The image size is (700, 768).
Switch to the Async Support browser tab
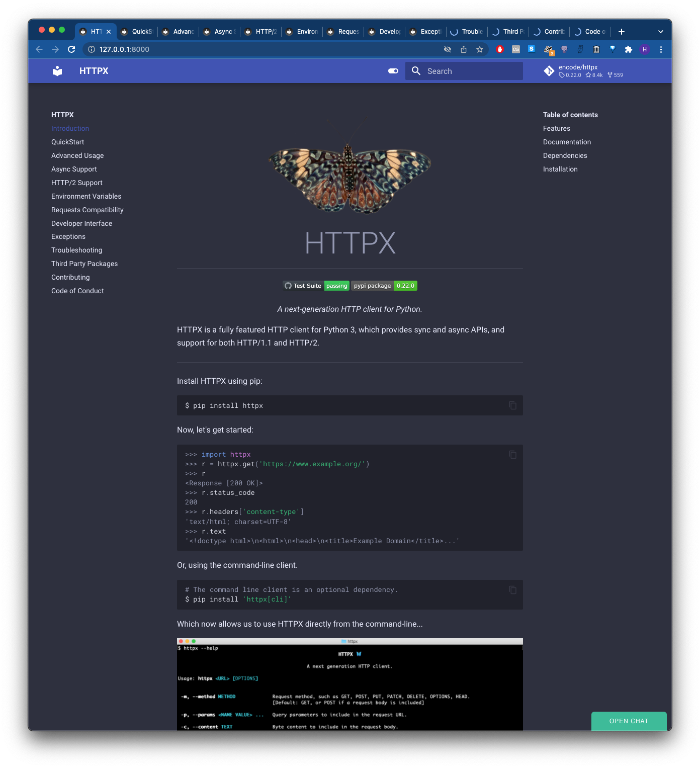coord(220,32)
